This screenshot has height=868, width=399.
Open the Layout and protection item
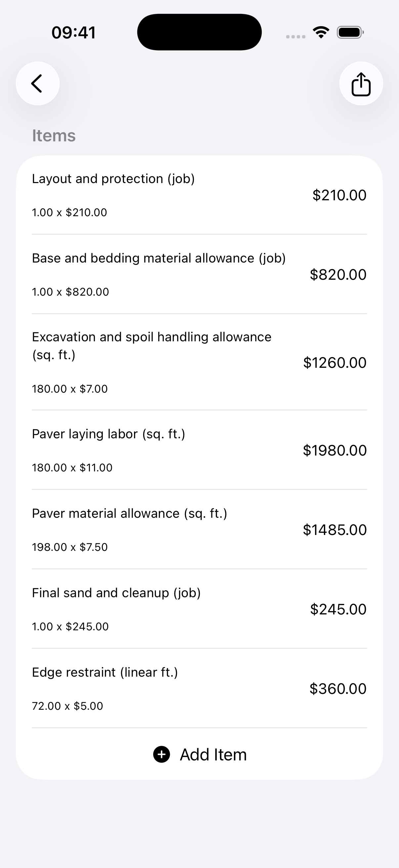tap(199, 195)
